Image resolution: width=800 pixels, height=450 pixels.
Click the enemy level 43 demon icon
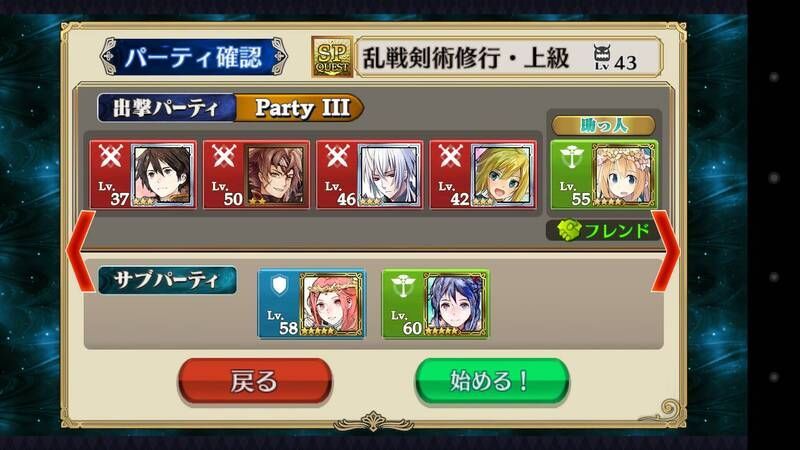(602, 57)
